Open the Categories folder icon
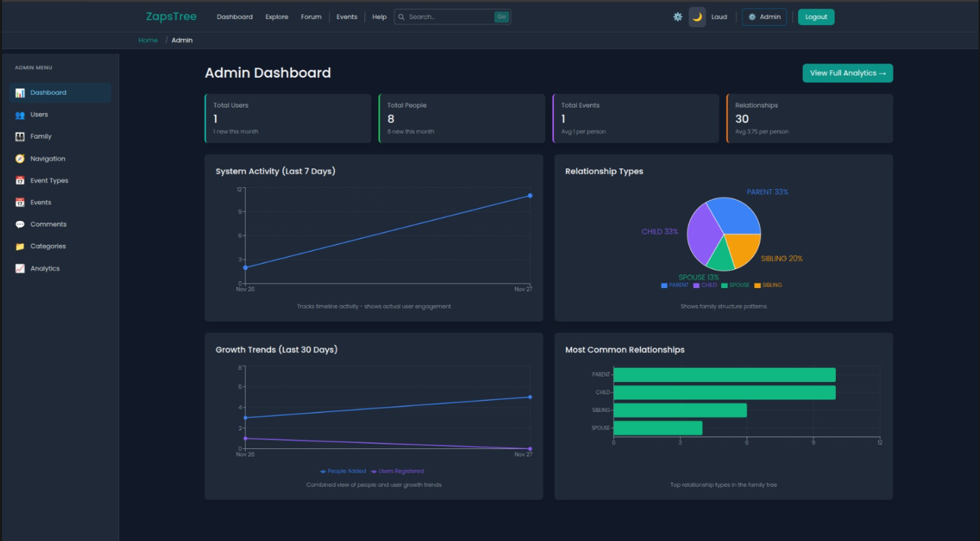This screenshot has width=980, height=541. (20, 247)
